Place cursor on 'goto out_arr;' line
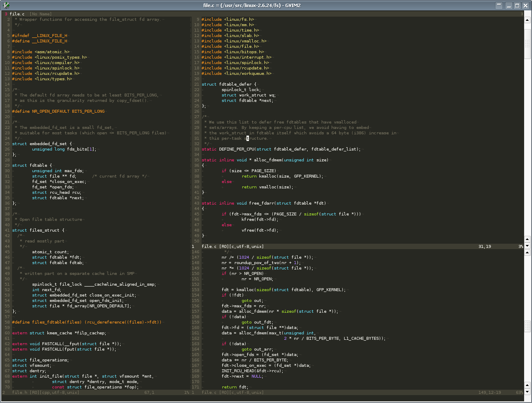 [x=257, y=349]
